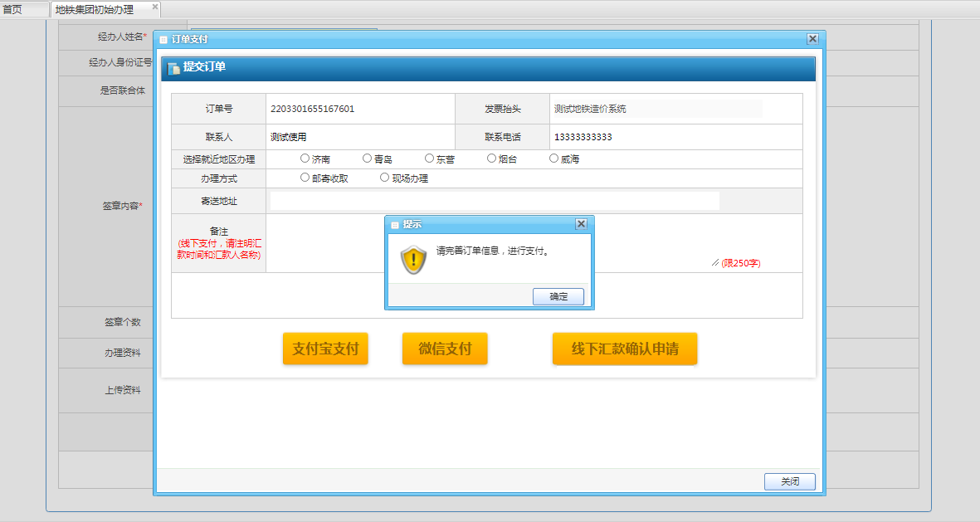Pick 邮寄收取 as handling method
This screenshot has width=980, height=522.
point(305,178)
